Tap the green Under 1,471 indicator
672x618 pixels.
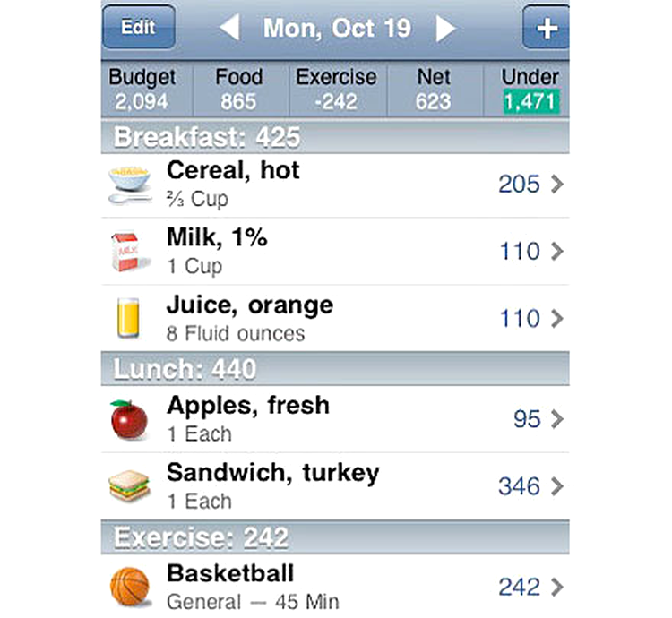pos(530,101)
